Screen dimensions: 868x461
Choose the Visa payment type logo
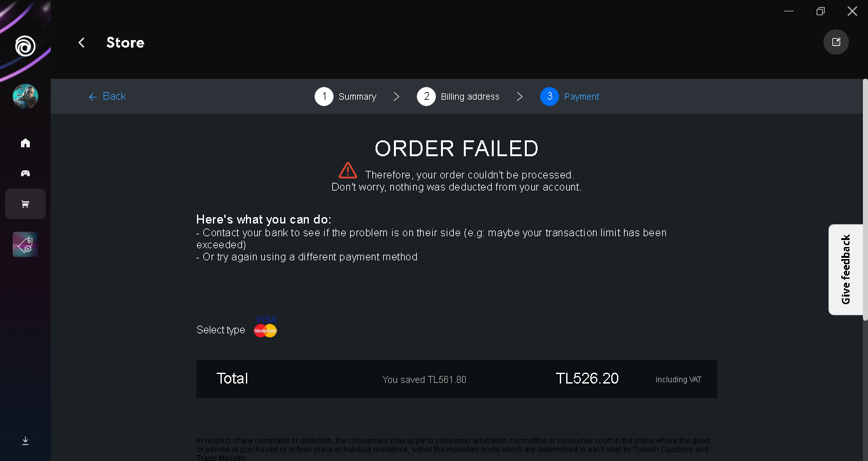coord(266,319)
